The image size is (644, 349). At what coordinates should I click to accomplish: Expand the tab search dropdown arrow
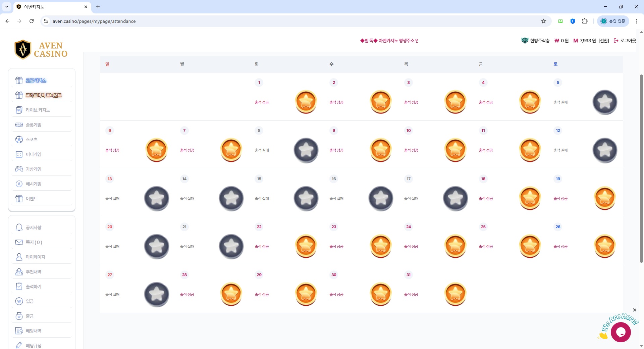[x=7, y=7]
